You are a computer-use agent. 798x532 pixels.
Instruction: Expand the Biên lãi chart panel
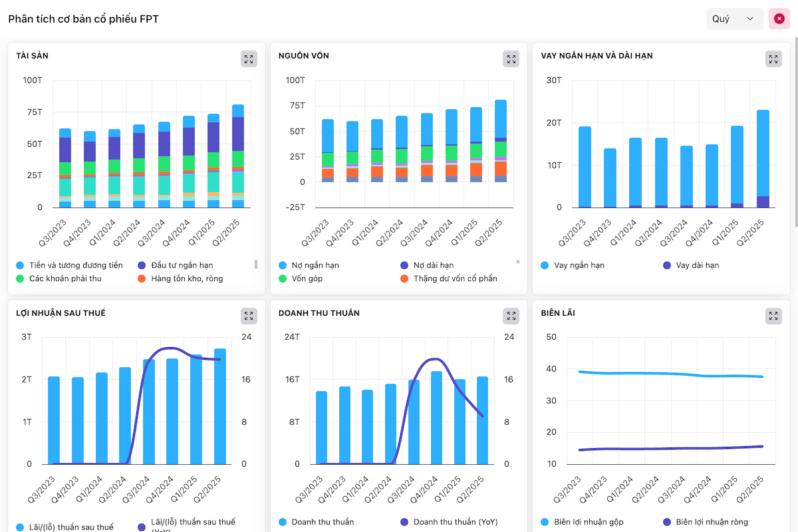pyautogui.click(x=773, y=317)
